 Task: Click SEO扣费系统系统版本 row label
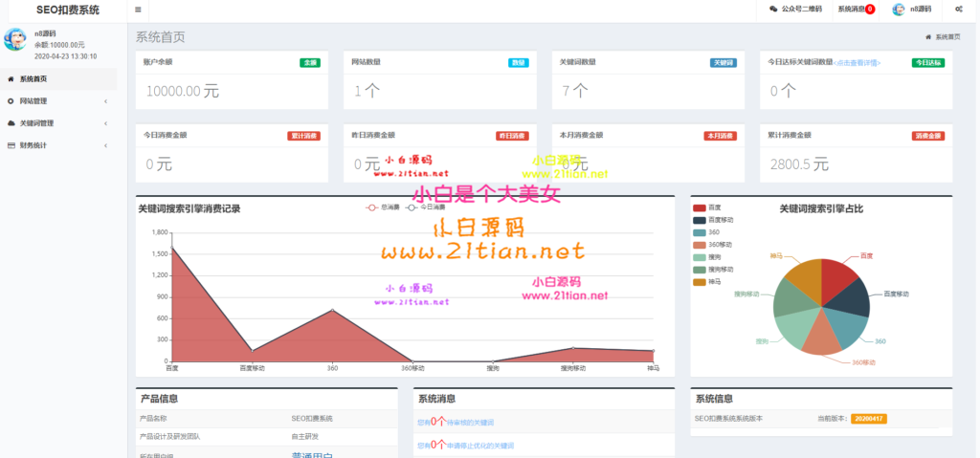coord(728,419)
